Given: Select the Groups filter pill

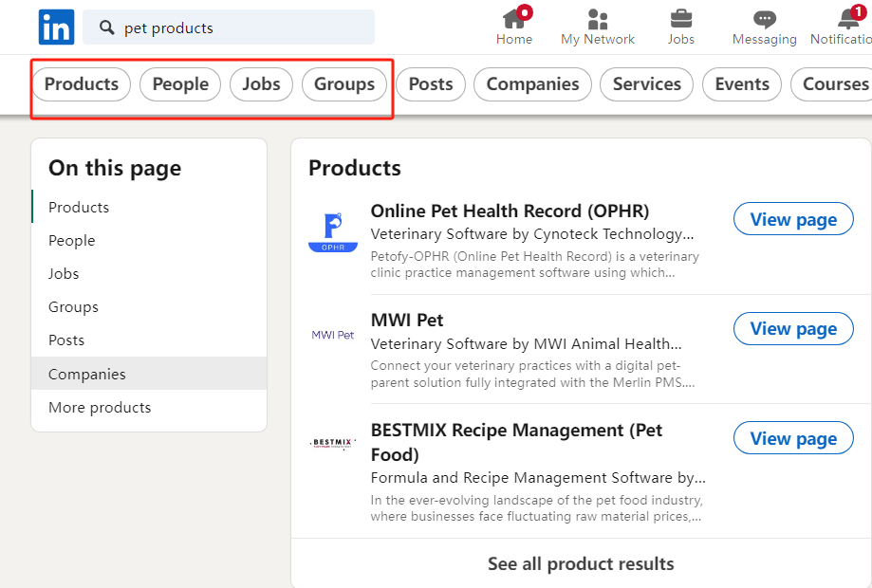Looking at the screenshot, I should pos(344,84).
